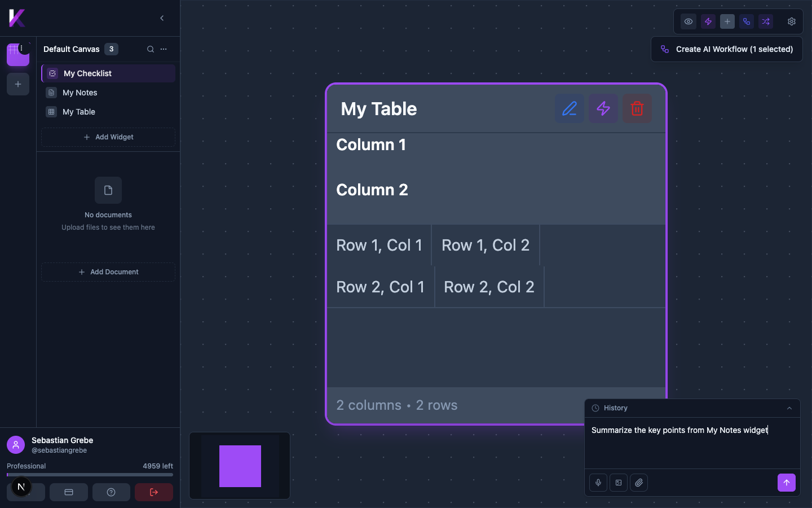Image resolution: width=812 pixels, height=508 pixels.
Task: Toggle the plus button in top toolbar
Action: (x=727, y=21)
